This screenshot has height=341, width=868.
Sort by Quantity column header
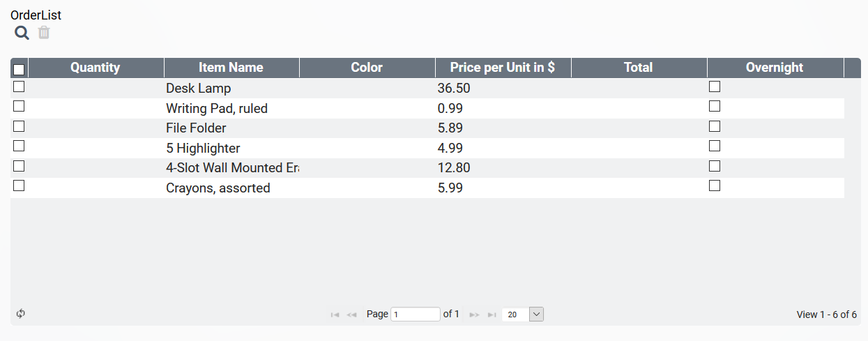coord(96,68)
